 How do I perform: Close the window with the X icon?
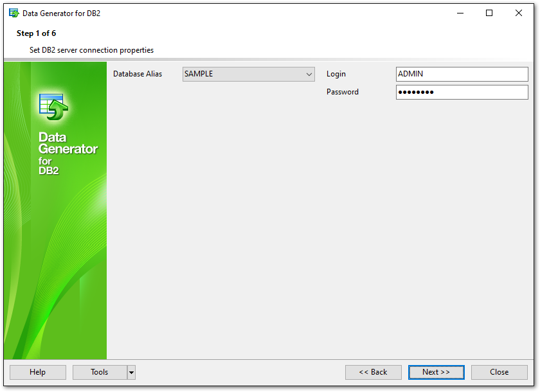pyautogui.click(x=519, y=13)
